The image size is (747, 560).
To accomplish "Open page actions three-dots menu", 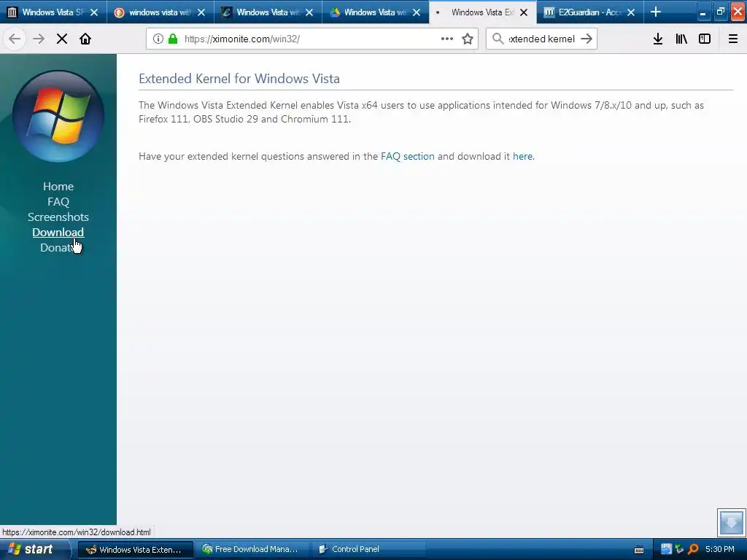I will tap(447, 39).
